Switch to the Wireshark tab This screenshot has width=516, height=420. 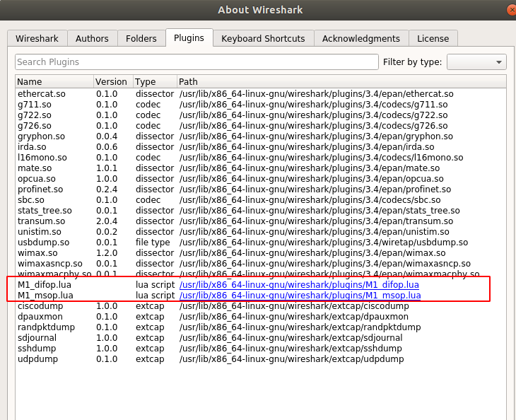37,38
